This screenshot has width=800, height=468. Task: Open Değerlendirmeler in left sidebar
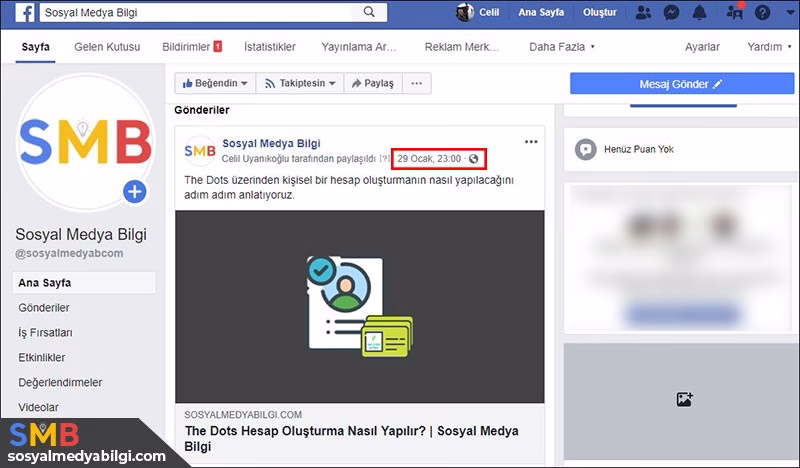(60, 382)
